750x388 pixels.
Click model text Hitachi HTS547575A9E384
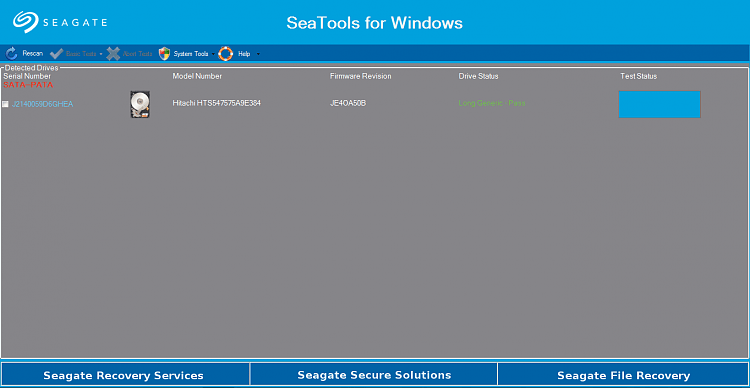coord(217,103)
